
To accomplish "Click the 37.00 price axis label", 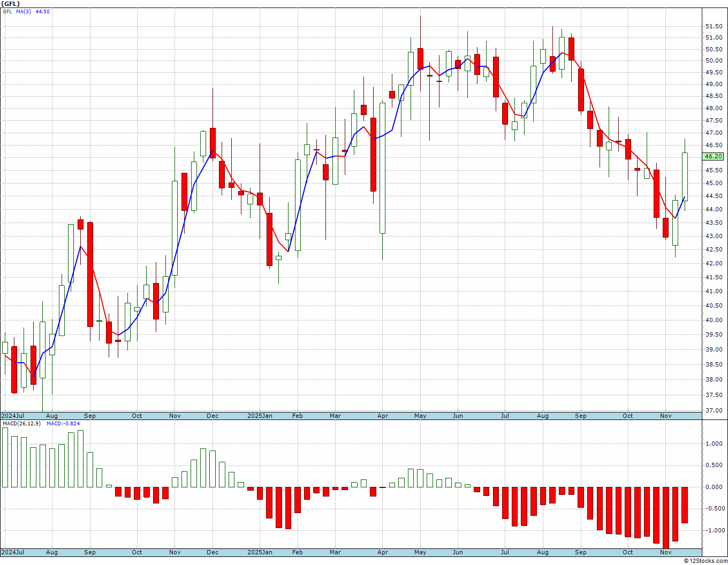I will click(713, 410).
